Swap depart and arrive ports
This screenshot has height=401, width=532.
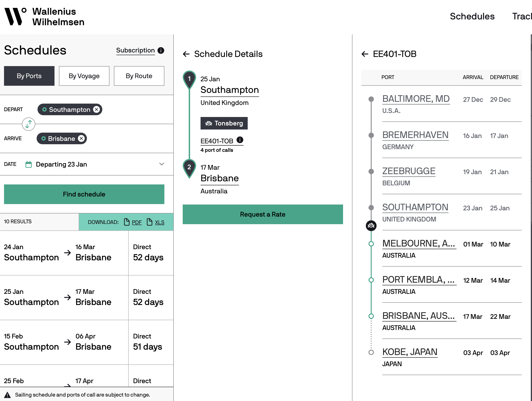coord(29,124)
